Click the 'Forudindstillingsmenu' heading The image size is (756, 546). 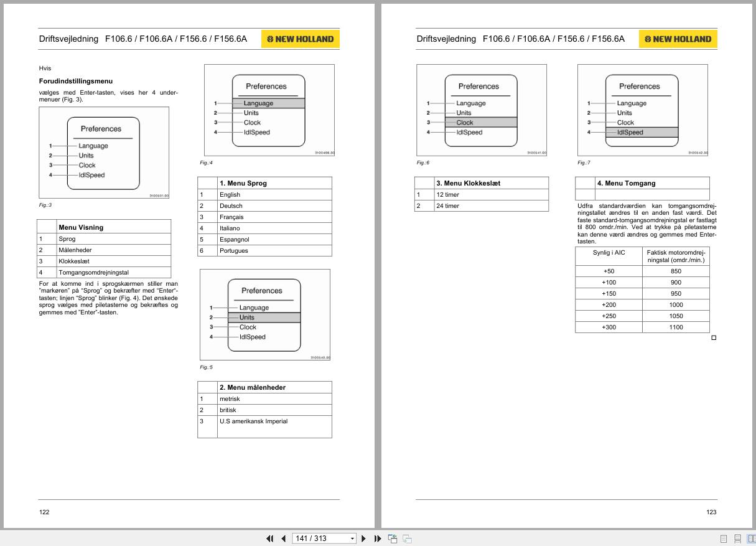(x=76, y=81)
